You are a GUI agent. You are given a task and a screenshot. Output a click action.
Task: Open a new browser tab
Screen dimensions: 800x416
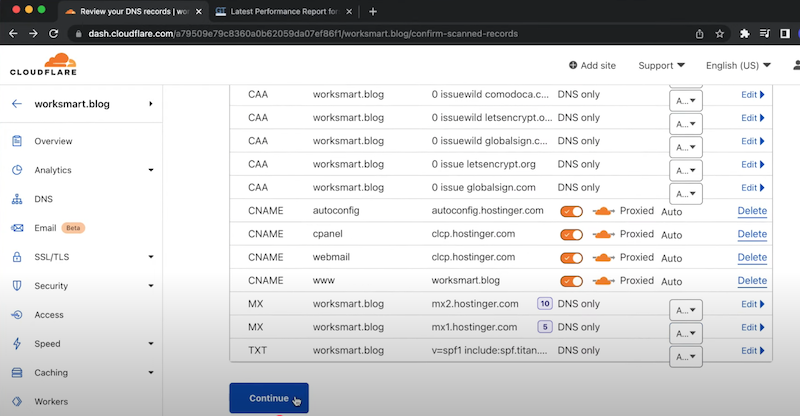(x=373, y=11)
